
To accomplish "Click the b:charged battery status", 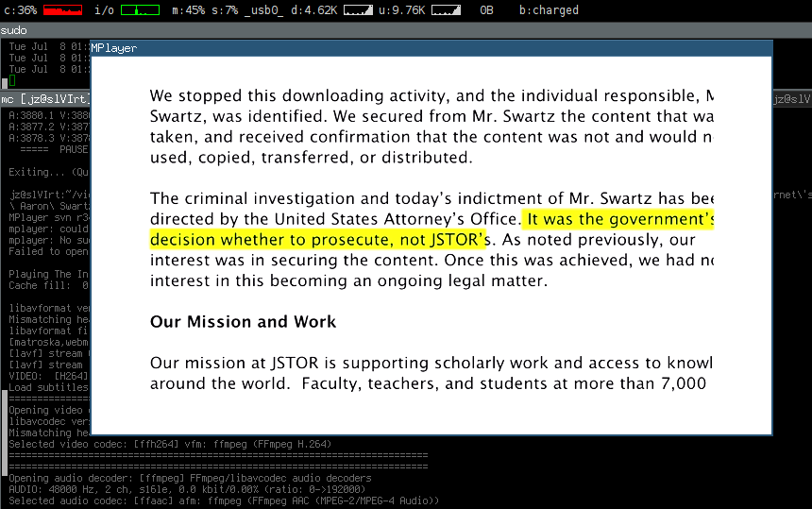I will 549,10.
